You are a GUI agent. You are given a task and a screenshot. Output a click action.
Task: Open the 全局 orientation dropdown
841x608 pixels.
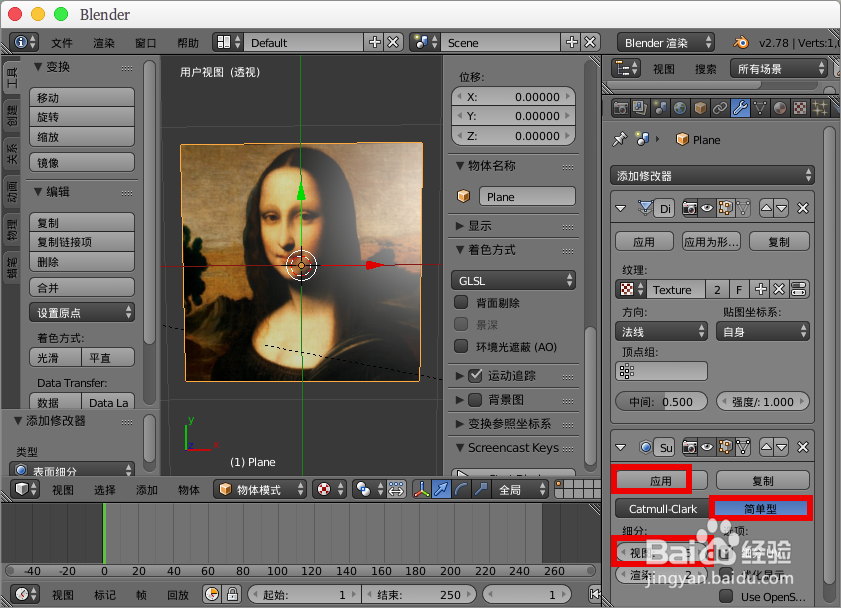tap(520, 489)
